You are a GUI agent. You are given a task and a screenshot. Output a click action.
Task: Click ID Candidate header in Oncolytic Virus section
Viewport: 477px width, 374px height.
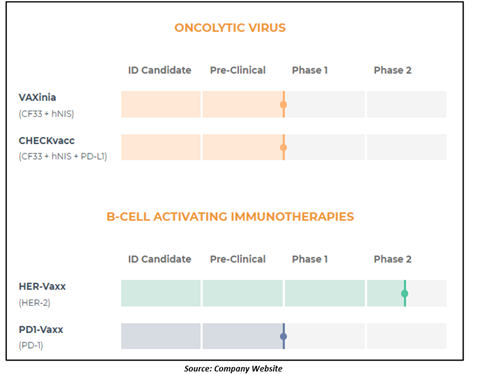click(x=160, y=70)
